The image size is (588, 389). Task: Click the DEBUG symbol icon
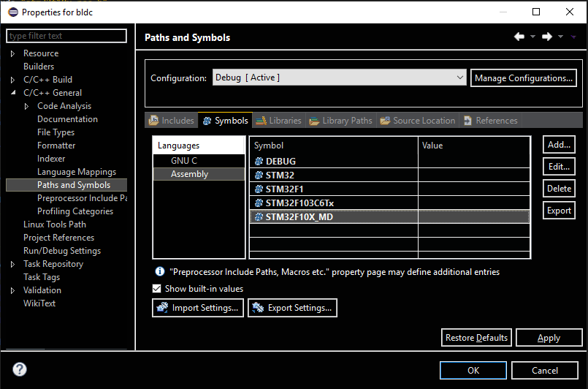coord(259,161)
